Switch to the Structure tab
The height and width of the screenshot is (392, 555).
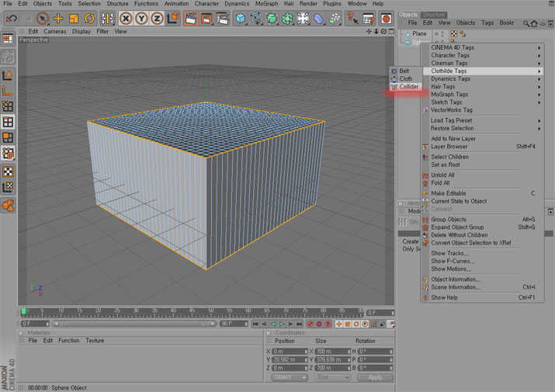pyautogui.click(x=434, y=14)
